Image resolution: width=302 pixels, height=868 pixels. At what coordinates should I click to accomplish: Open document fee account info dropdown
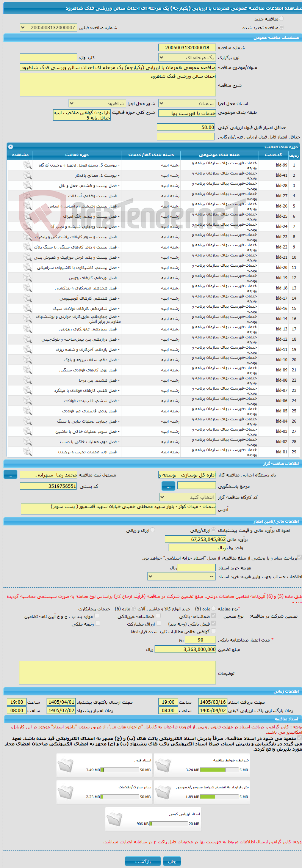click(x=182, y=576)
